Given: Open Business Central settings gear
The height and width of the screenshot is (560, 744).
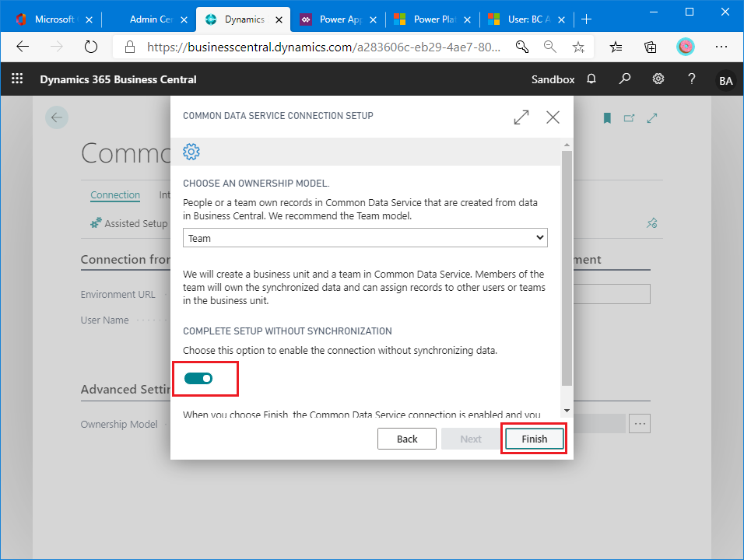Looking at the screenshot, I should 658,79.
